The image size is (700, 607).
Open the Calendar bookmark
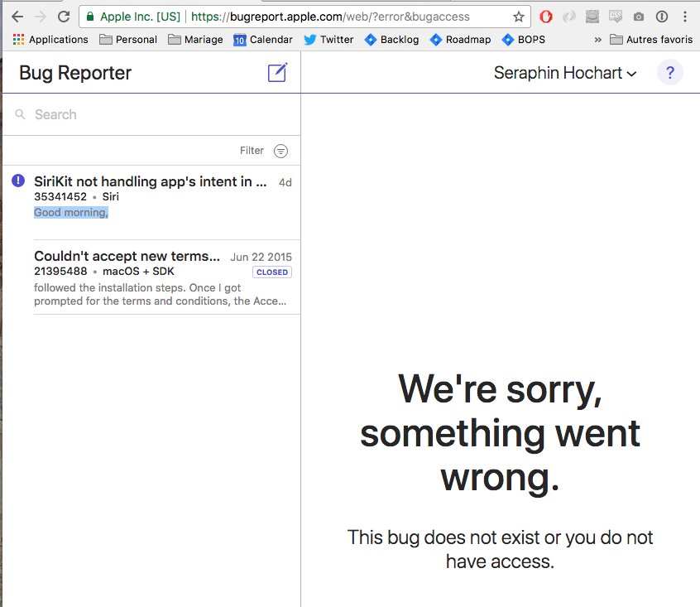point(263,40)
